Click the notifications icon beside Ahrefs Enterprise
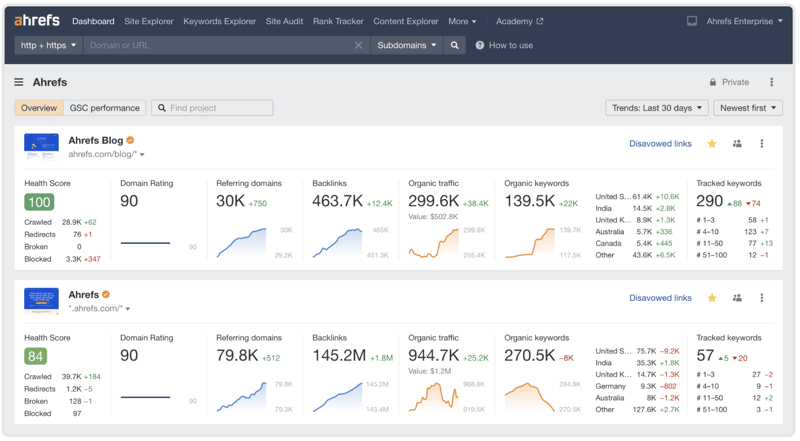This screenshot has height=441, width=800. tap(692, 21)
